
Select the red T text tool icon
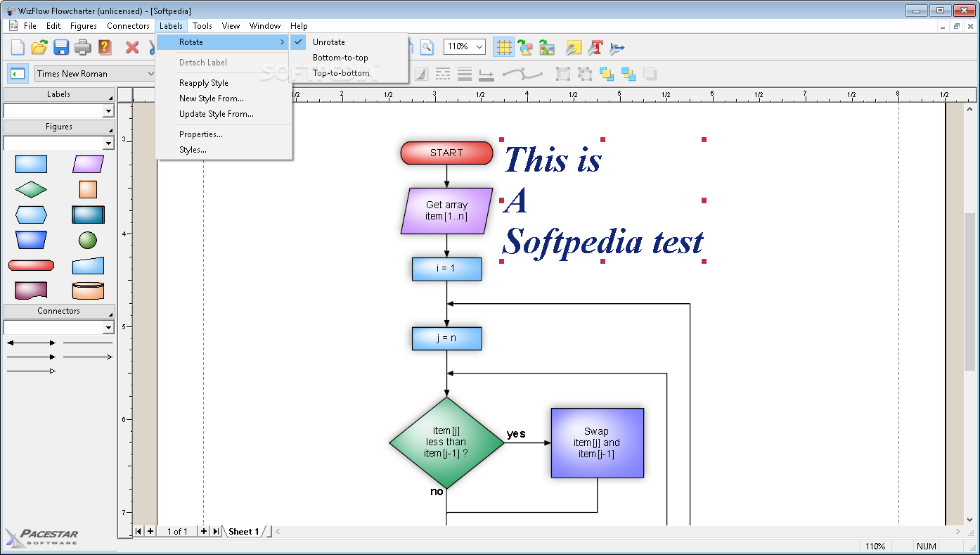coord(596,48)
